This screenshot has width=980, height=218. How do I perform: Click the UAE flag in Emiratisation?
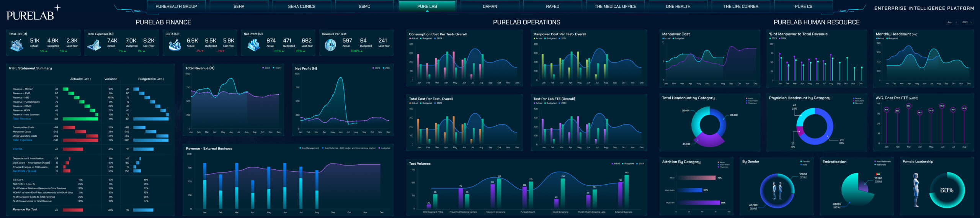click(878, 174)
